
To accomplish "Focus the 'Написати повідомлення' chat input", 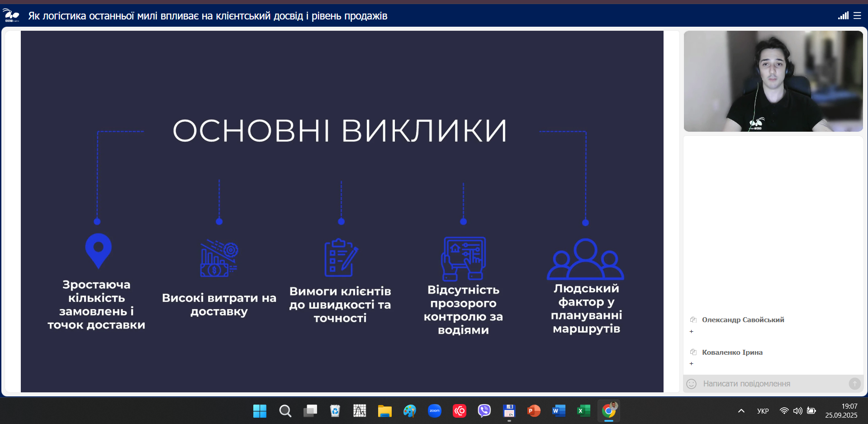I will (769, 384).
